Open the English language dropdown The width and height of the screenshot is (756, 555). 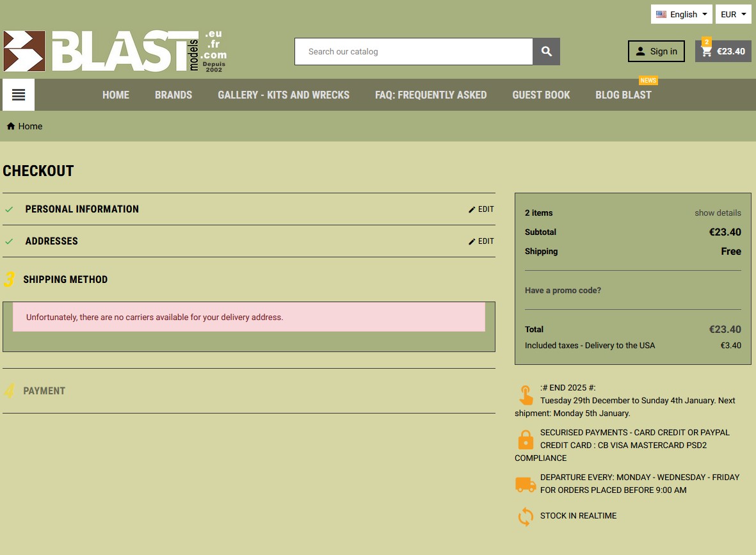681,14
